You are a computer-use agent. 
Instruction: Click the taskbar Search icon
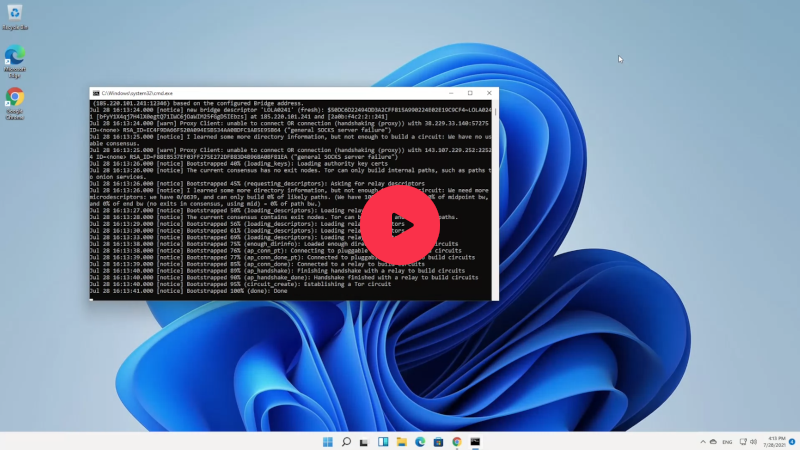(x=346, y=441)
